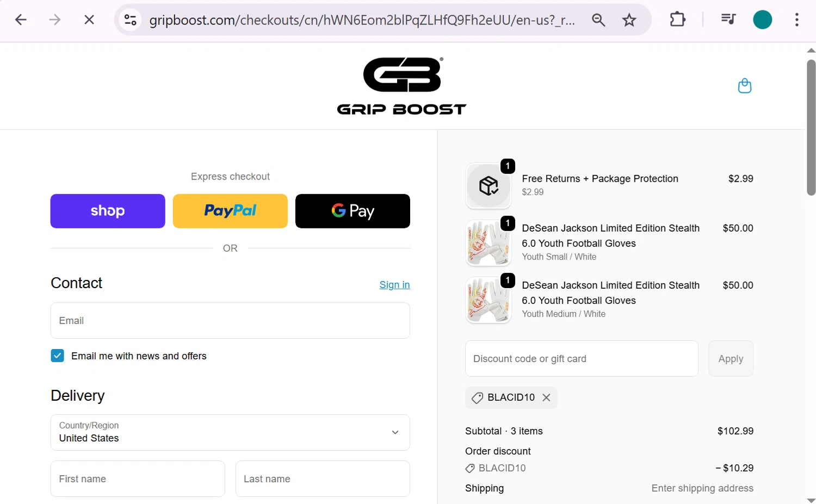816x504 pixels.
Task: Bookmark this page with the star icon
Action: 629,20
